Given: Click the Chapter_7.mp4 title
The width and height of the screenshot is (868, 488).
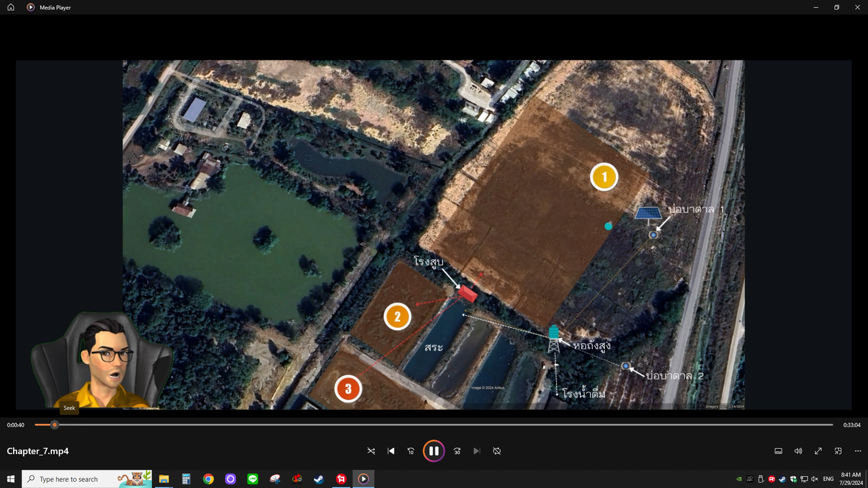Looking at the screenshot, I should (38, 451).
